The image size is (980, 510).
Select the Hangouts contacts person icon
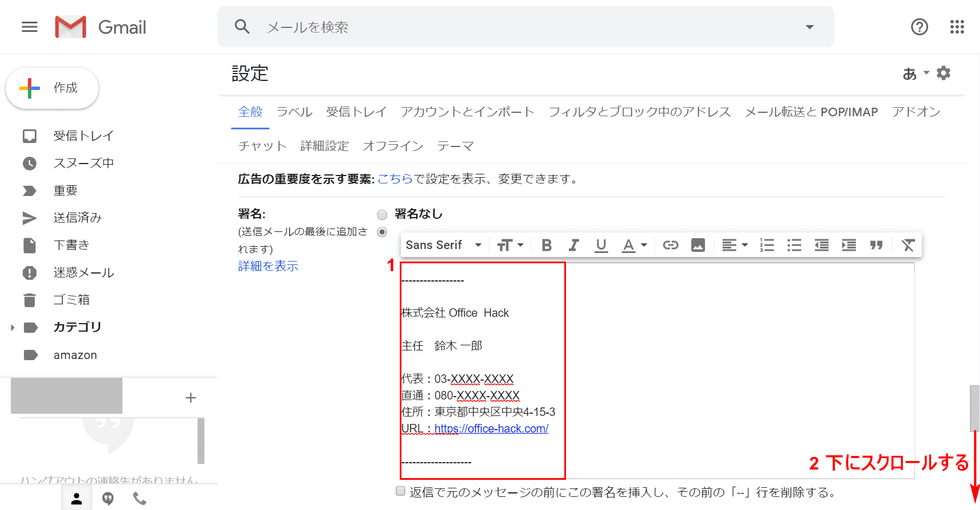(x=76, y=499)
